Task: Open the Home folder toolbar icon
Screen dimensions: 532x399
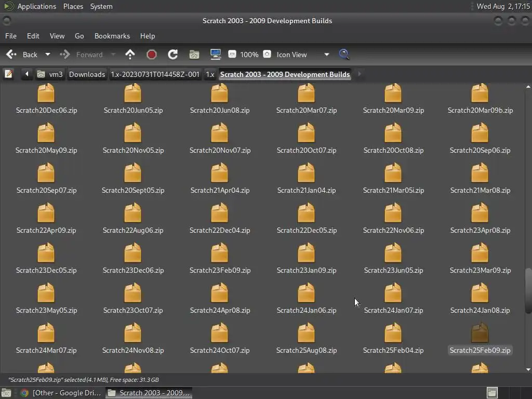Action: [194, 54]
